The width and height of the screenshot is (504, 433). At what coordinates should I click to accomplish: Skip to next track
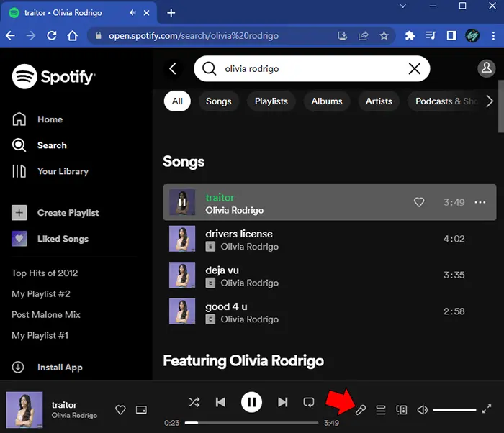[x=282, y=402]
